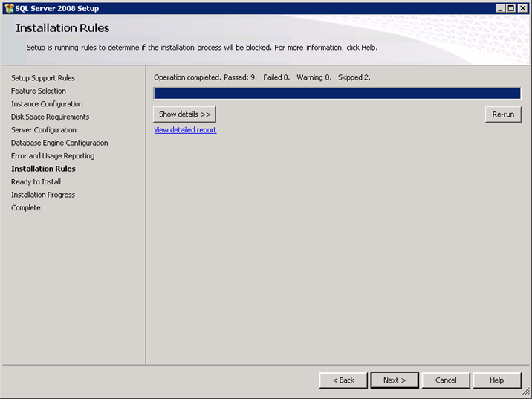Select Setup Support Rules step

(x=43, y=78)
